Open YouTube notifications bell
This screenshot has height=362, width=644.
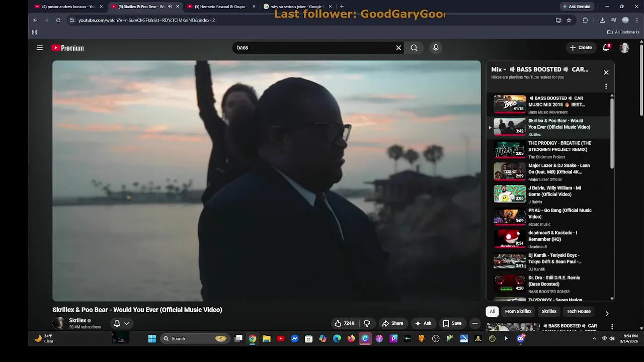click(x=606, y=48)
